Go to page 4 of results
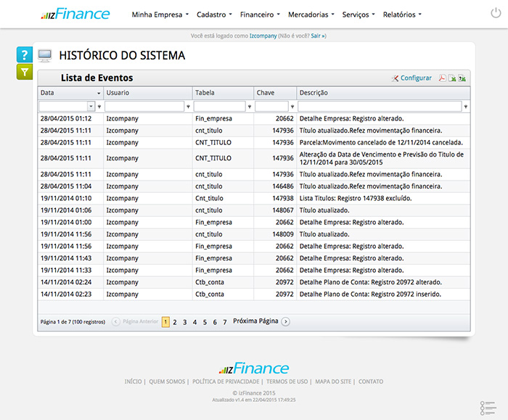 coord(194,322)
